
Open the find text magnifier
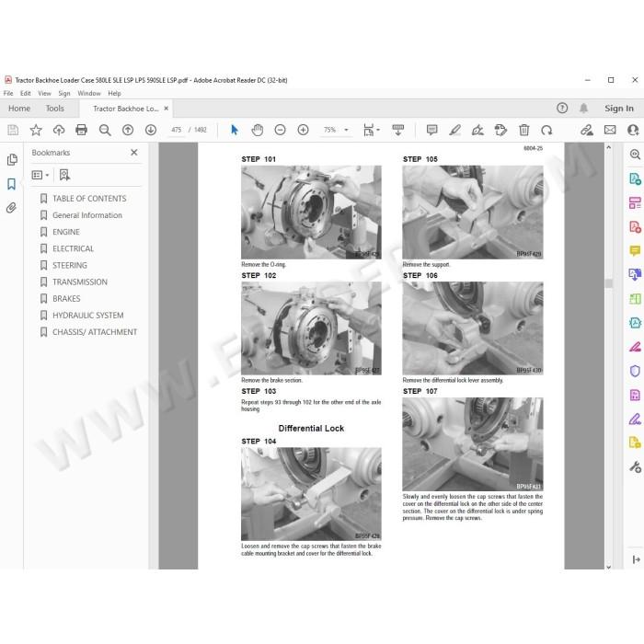(x=105, y=131)
